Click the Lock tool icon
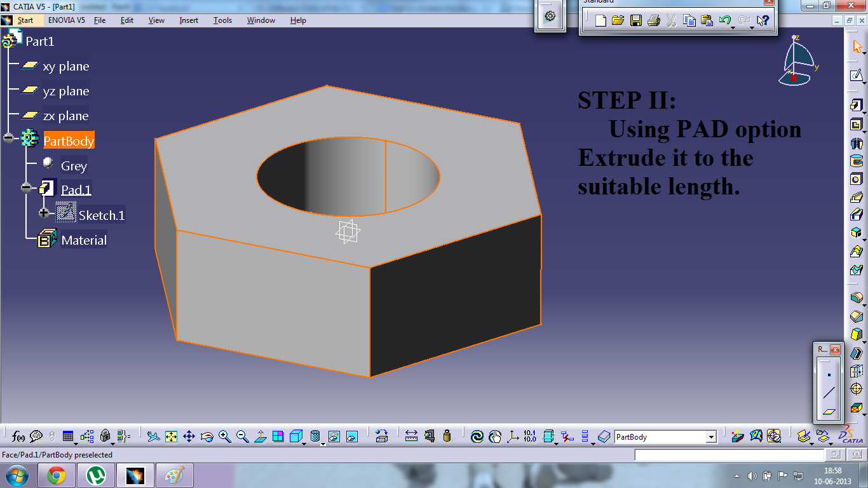The height and width of the screenshot is (488, 868). [105, 437]
